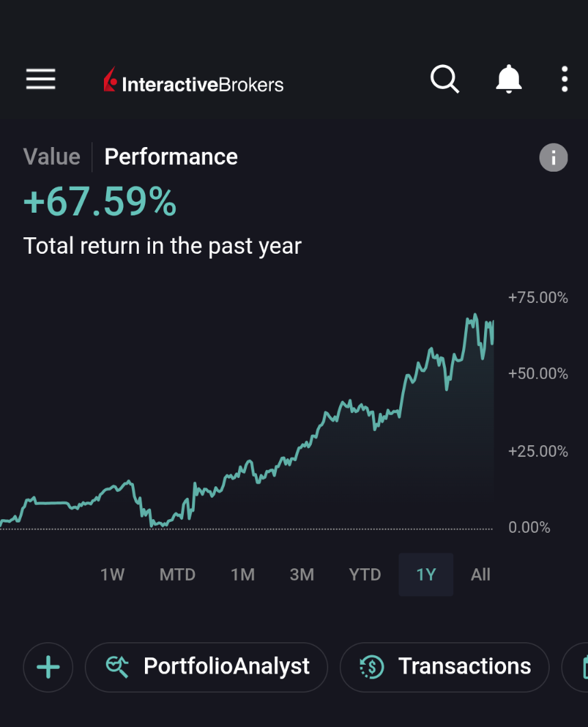Tap the performance chart peak near +75%
588x727 pixels.
coord(473,317)
